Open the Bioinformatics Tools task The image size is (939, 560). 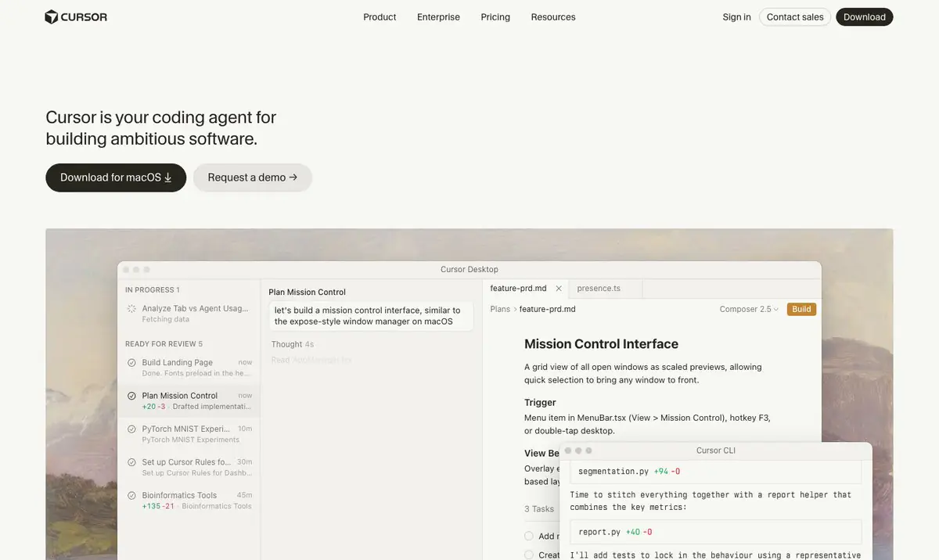[x=189, y=501]
